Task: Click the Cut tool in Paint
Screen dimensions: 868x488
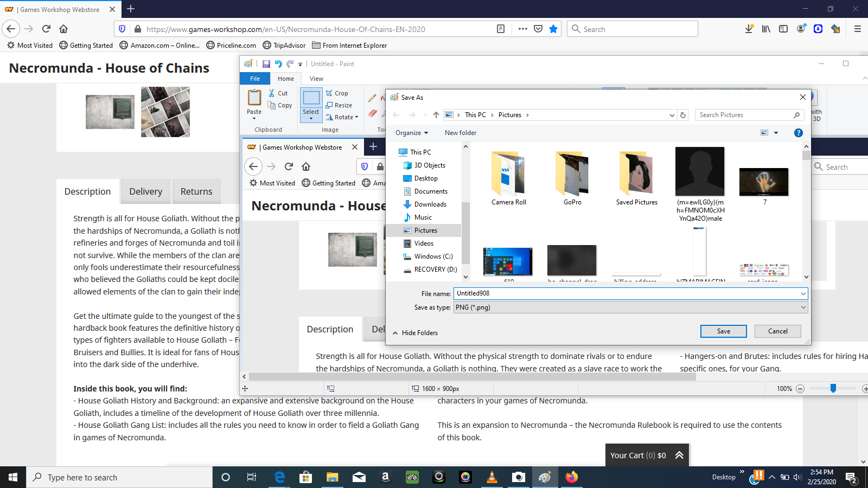Action: point(278,93)
